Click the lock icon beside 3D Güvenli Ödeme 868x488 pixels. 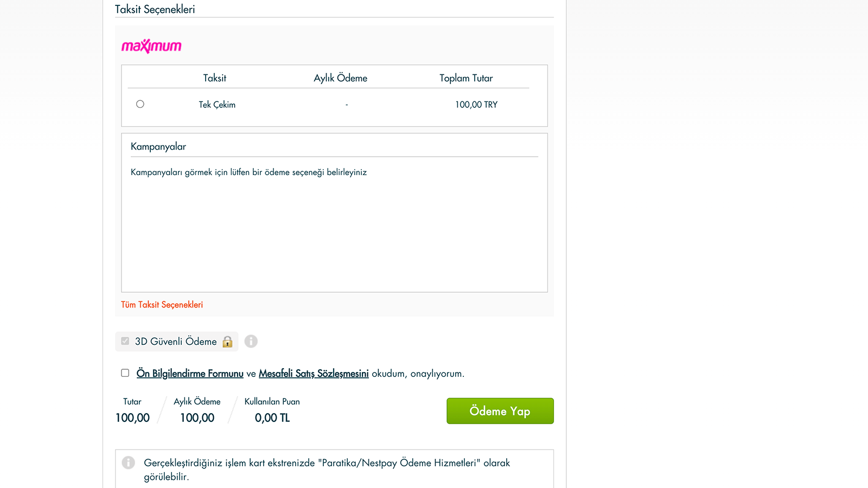(x=227, y=342)
